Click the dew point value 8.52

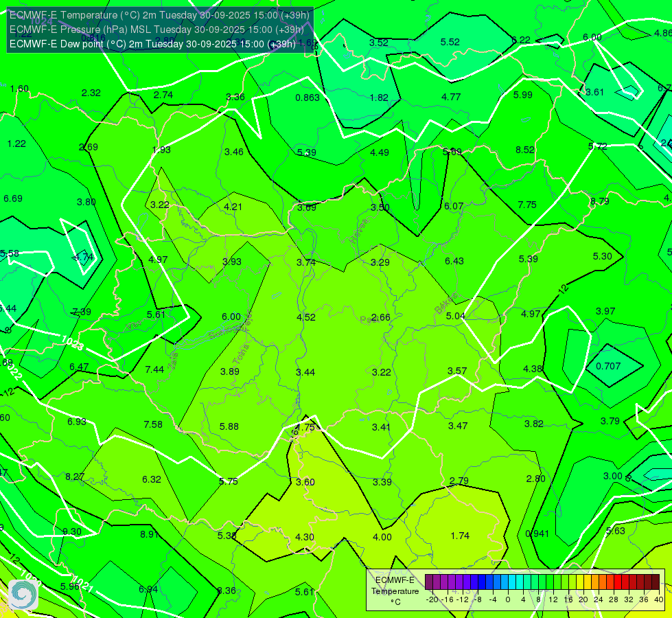click(525, 150)
